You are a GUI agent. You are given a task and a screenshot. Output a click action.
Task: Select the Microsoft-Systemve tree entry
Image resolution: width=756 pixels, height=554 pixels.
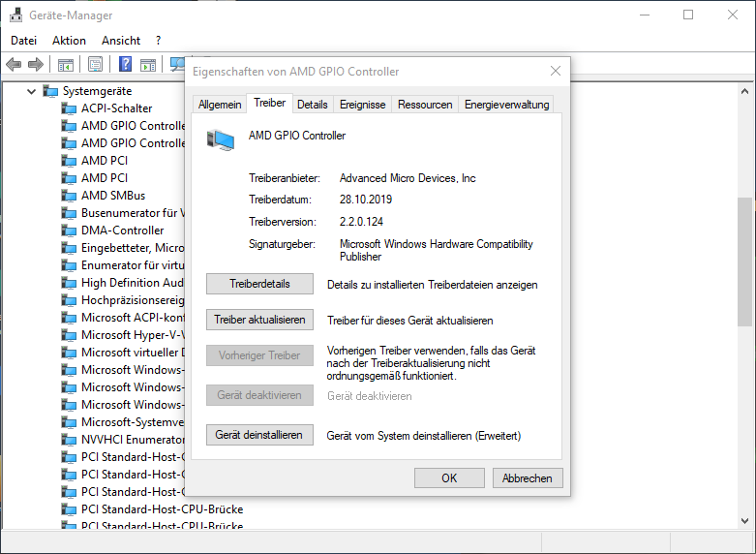[x=133, y=422]
